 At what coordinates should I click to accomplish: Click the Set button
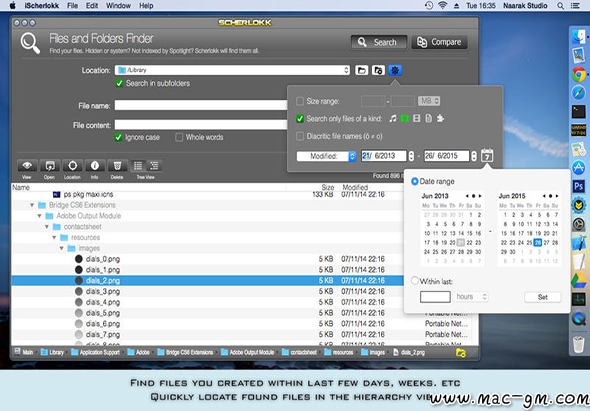point(543,297)
